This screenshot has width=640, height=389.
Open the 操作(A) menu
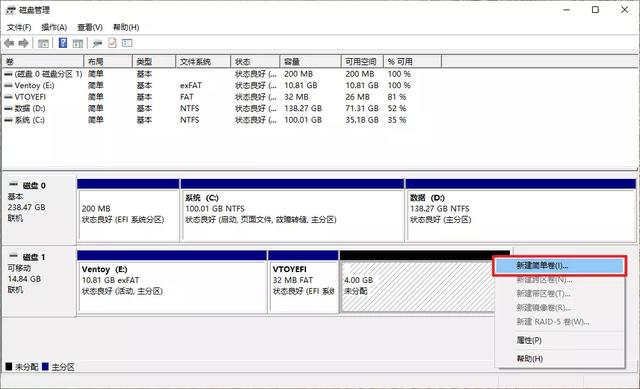pyautogui.click(x=54, y=27)
